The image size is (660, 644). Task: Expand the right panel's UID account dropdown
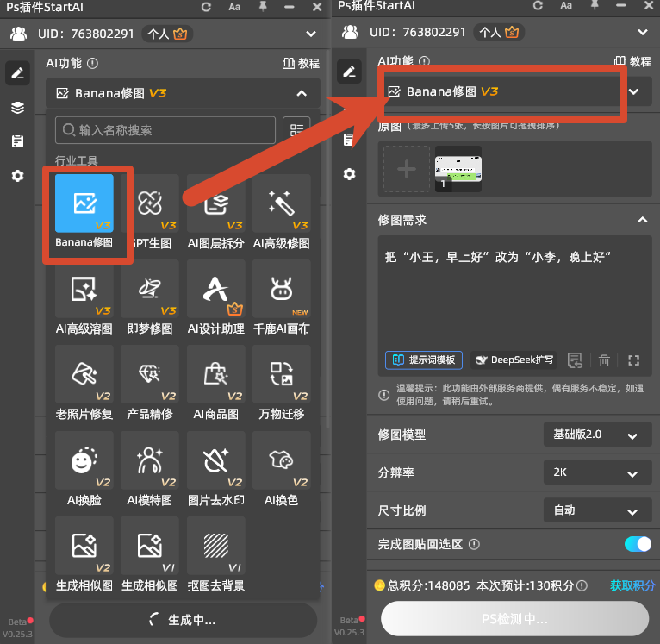click(x=642, y=32)
